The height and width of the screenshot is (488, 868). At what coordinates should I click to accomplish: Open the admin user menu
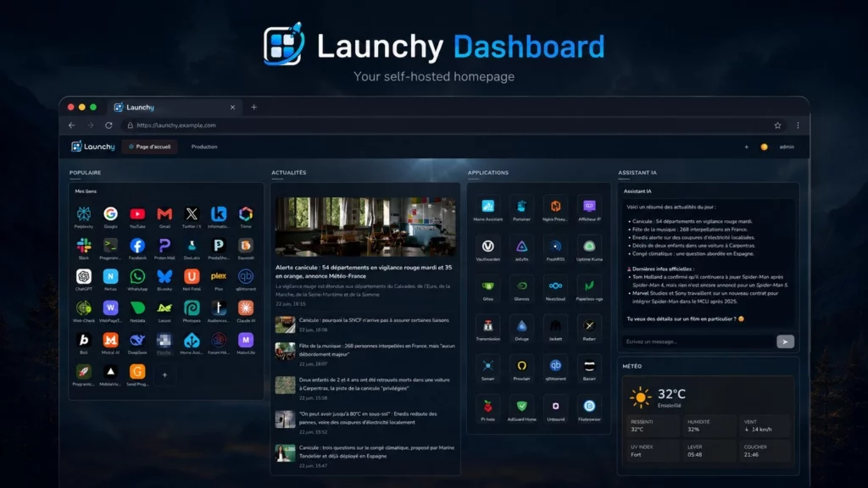click(787, 147)
